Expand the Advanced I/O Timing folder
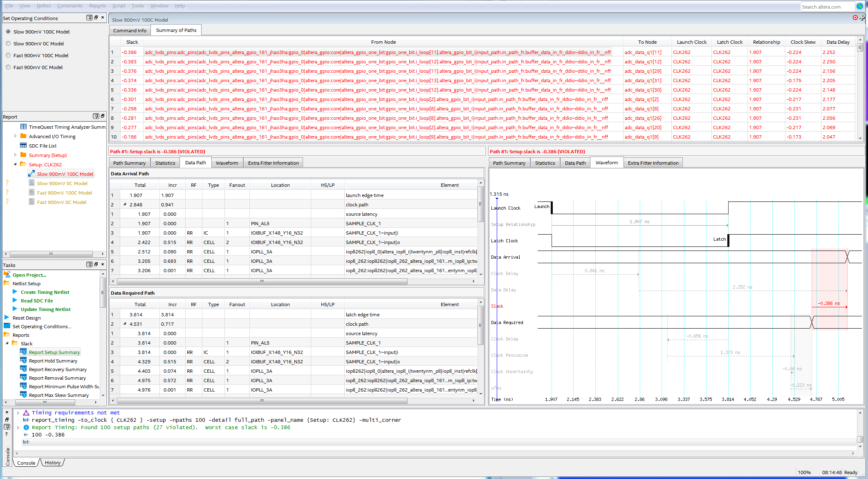The image size is (868, 479). [16, 136]
